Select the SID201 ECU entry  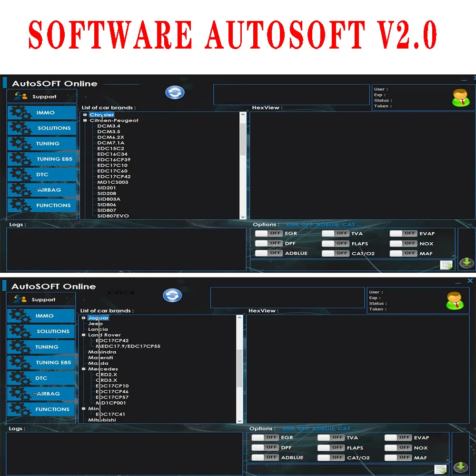point(106,188)
